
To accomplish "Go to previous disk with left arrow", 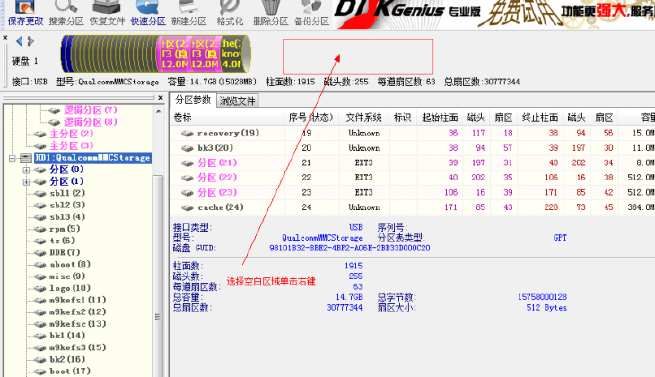I will (x=19, y=41).
